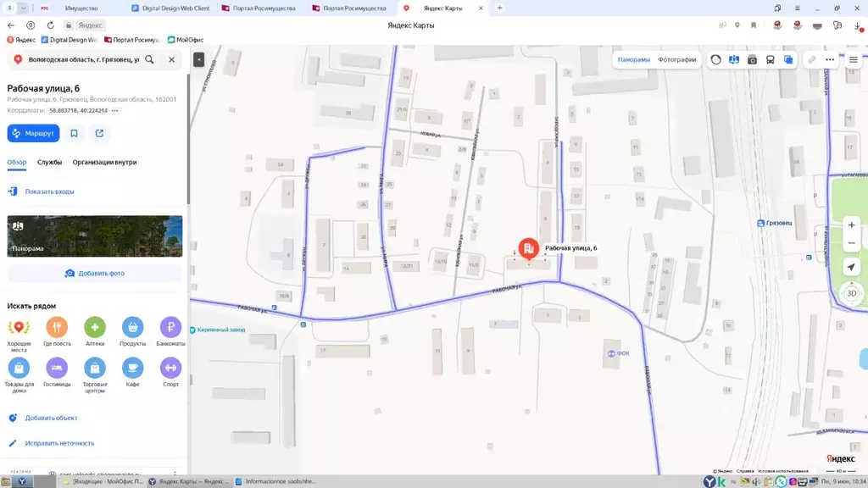The width and height of the screenshot is (868, 488).
Task: Toggle the Панорамы map layer
Action: (x=634, y=60)
